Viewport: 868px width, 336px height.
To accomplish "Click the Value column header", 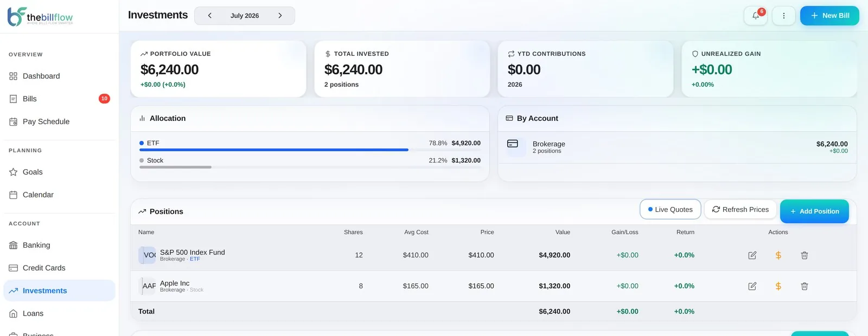I will coord(563,232).
